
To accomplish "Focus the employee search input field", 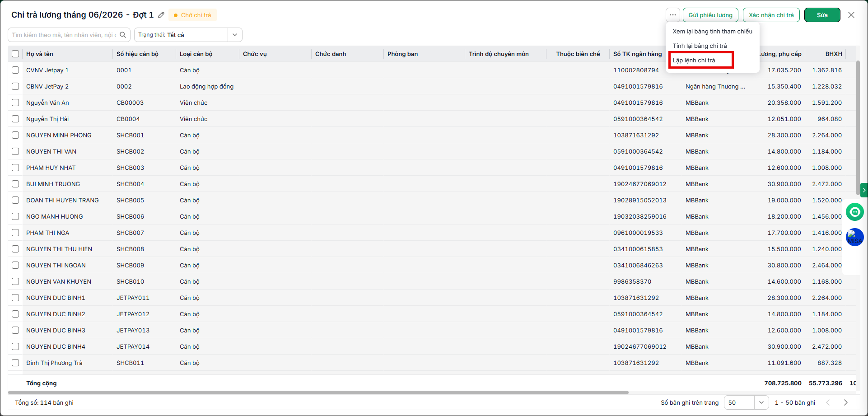I will pyautogui.click(x=64, y=35).
